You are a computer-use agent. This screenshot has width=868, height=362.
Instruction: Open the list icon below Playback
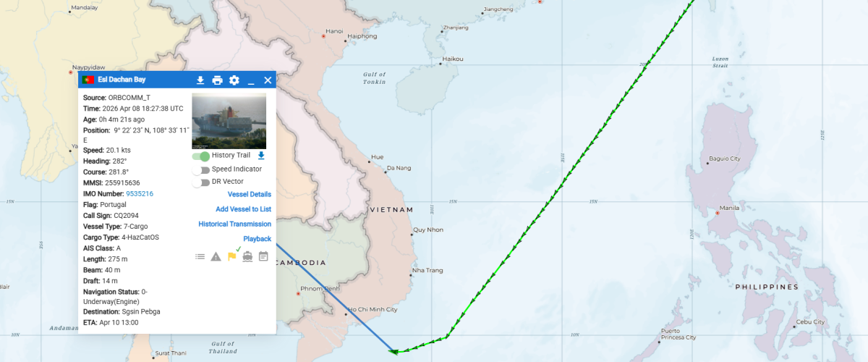coord(200,256)
